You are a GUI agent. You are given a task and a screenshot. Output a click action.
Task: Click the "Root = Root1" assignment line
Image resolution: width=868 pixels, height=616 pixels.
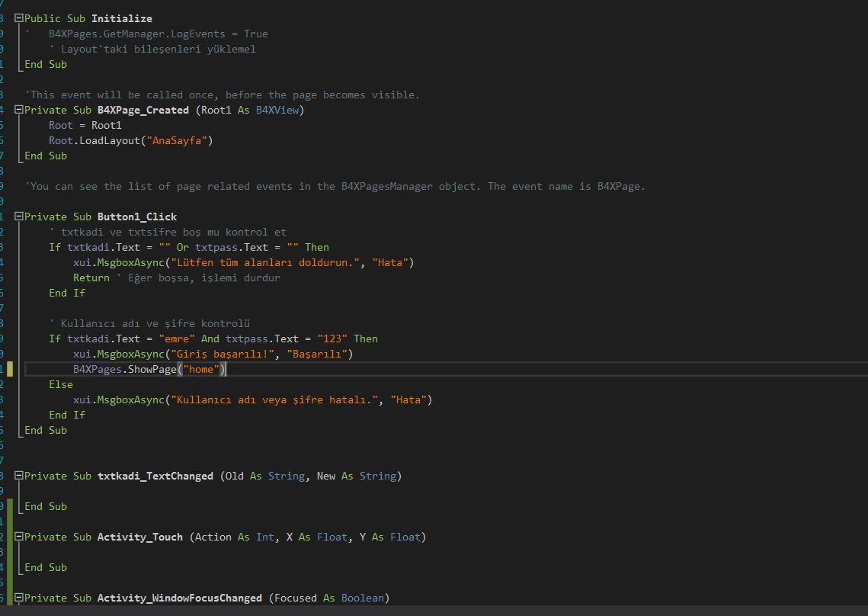coord(85,125)
